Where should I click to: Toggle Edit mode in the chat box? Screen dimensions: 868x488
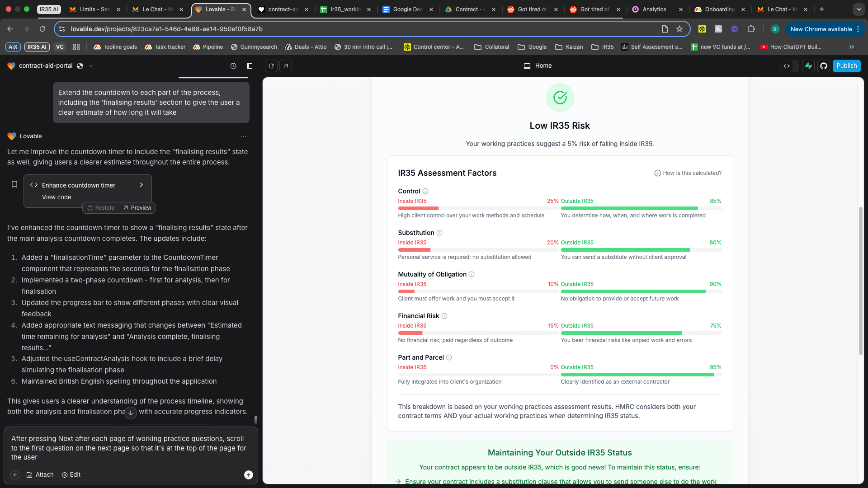point(71,474)
